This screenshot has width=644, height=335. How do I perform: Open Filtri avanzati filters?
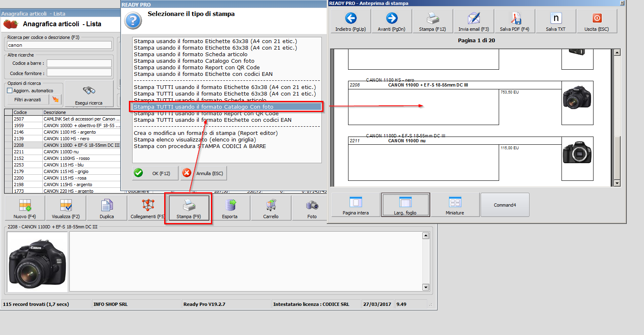pyautogui.click(x=28, y=100)
